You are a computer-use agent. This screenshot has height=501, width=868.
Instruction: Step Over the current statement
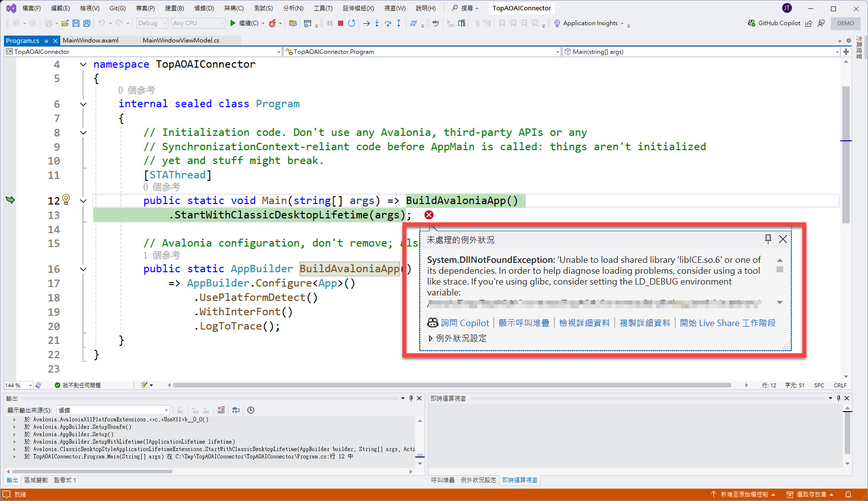coord(388,23)
